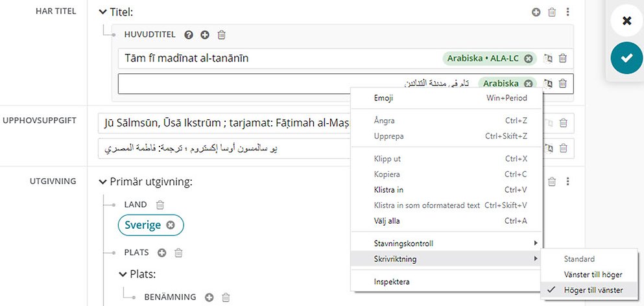Click language icon on Arabic UPPHOVSUPPGIFT row

tap(548, 148)
